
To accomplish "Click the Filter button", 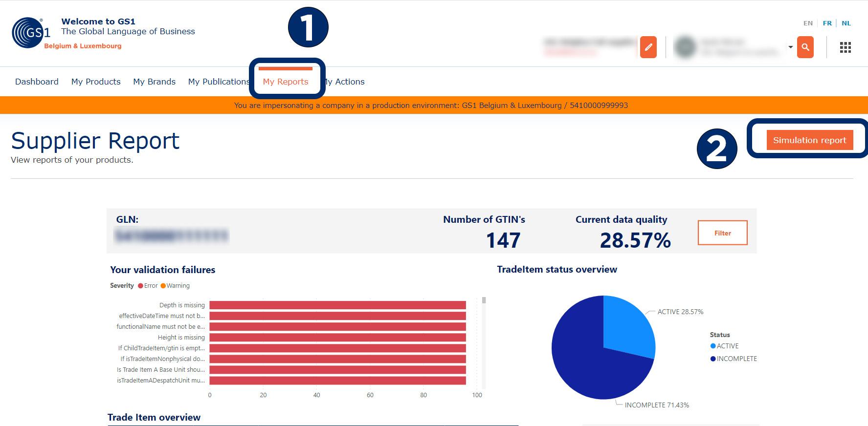I will (722, 233).
